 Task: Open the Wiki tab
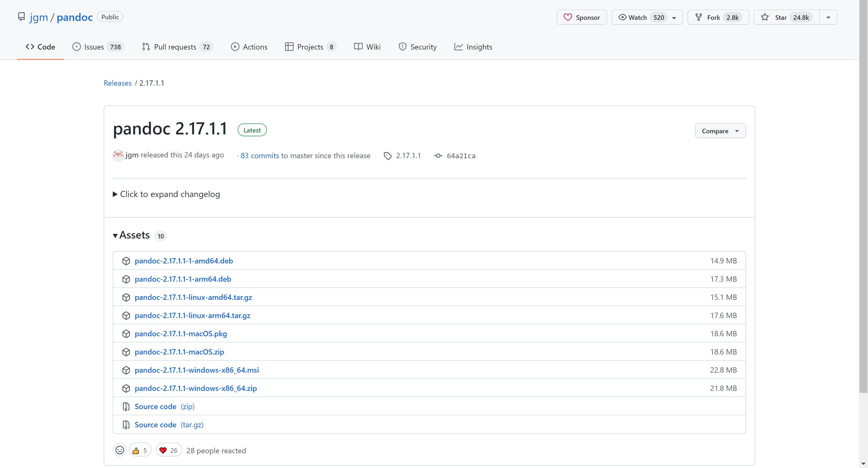[367, 47]
